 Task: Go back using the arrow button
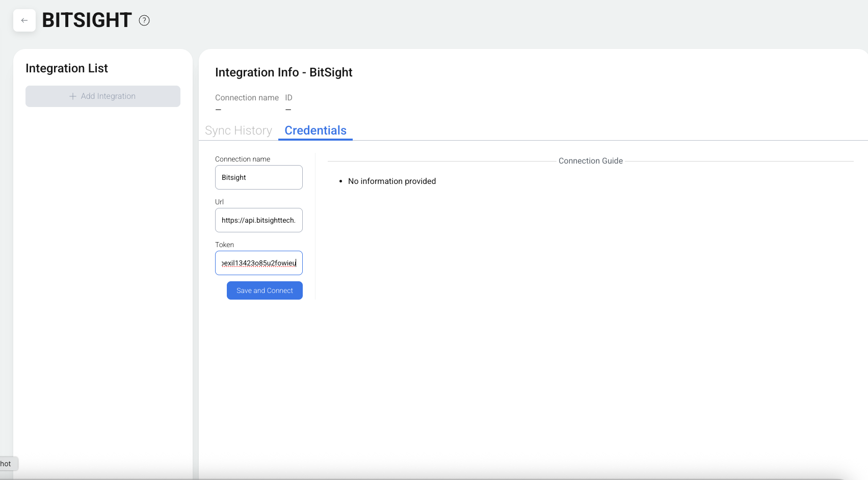(24, 20)
